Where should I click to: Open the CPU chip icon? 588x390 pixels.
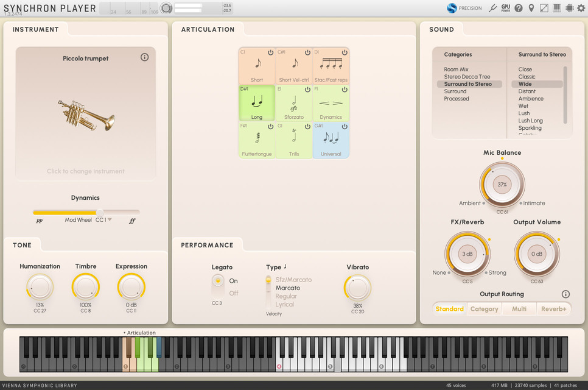[x=569, y=8]
